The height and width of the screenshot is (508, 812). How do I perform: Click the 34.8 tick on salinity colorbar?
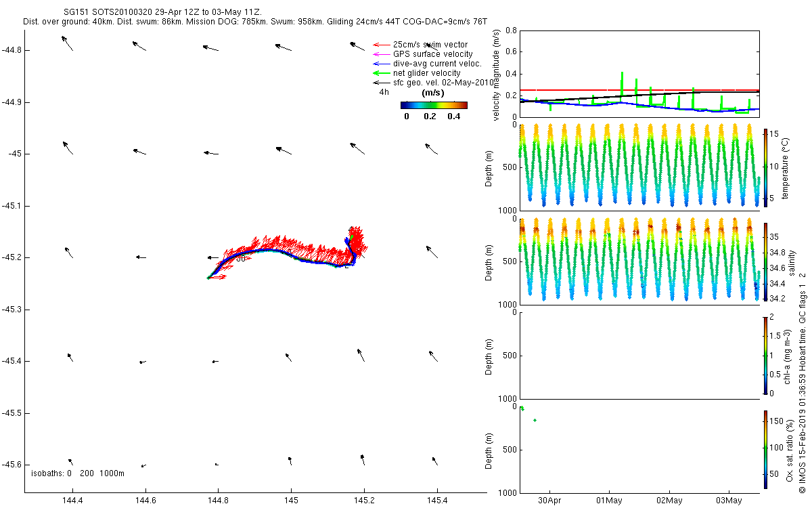click(x=779, y=252)
